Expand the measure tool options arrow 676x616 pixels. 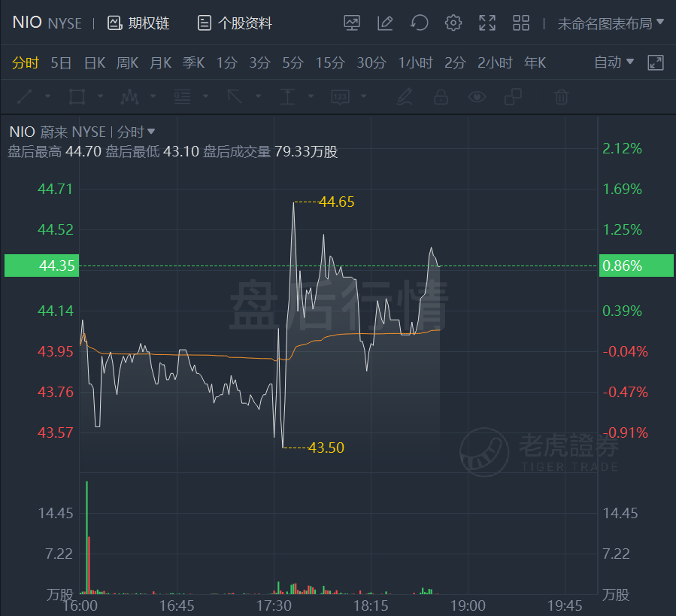coord(311,96)
